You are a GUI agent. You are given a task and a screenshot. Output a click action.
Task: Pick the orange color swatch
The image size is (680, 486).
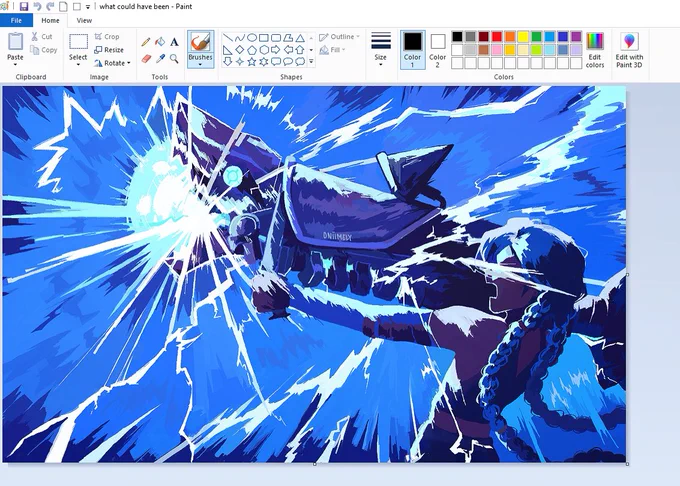pyautogui.click(x=510, y=36)
